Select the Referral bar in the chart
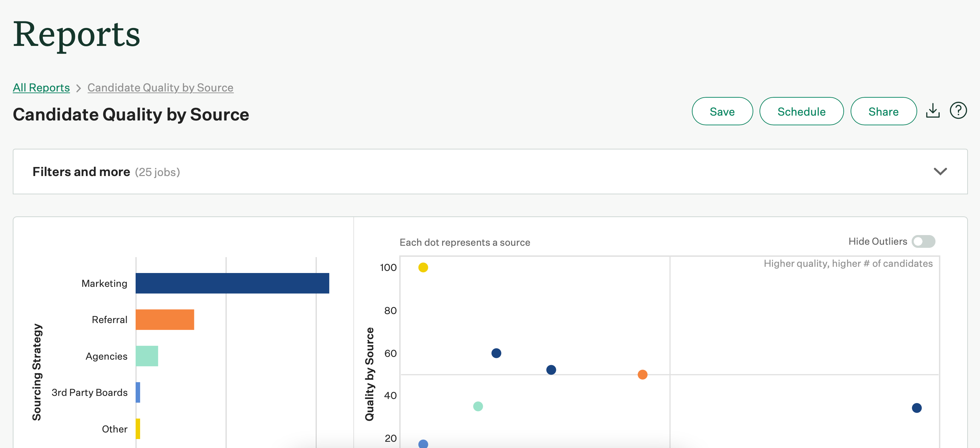The width and height of the screenshot is (980, 448). point(164,319)
